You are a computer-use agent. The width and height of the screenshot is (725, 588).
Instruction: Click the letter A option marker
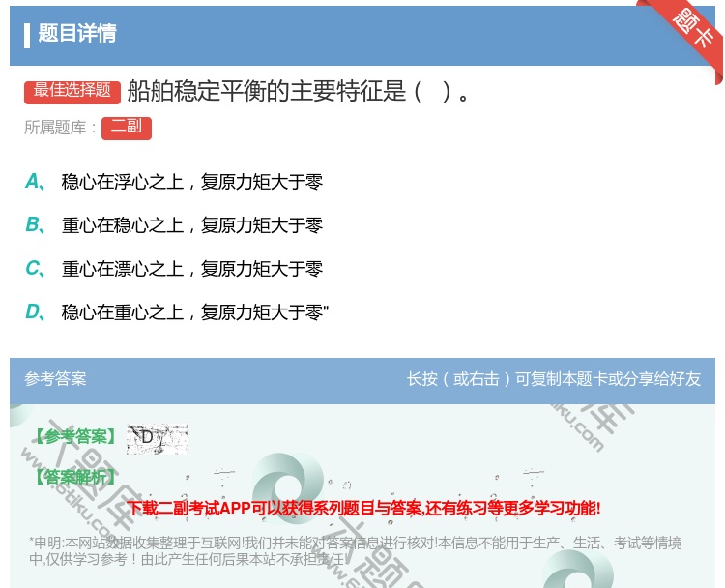(35, 182)
